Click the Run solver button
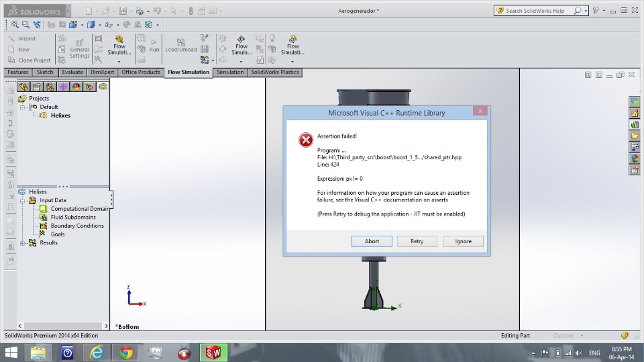This screenshot has width=644, height=362. [154, 46]
